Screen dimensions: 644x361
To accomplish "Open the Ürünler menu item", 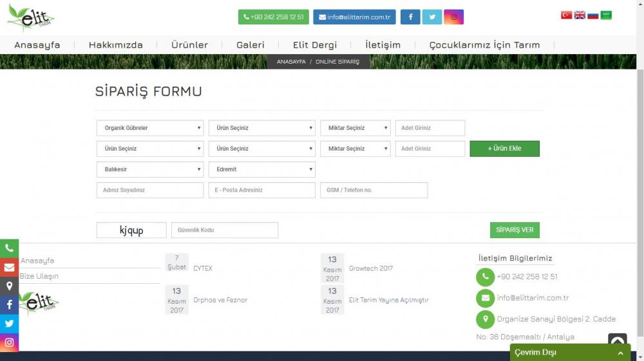I will click(189, 45).
